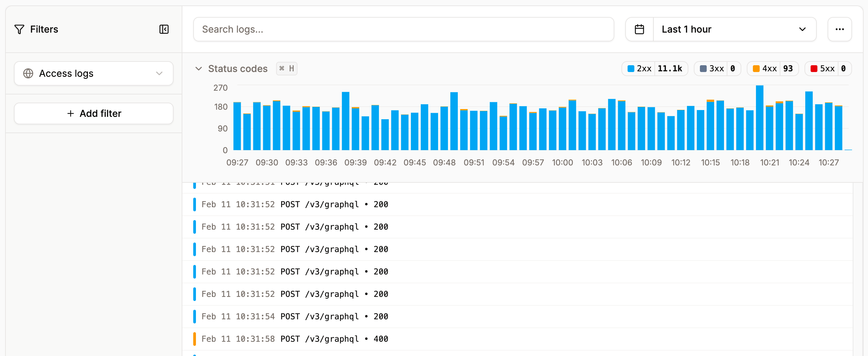This screenshot has width=868, height=356.
Task: Click the Status codes heading
Action: [238, 68]
